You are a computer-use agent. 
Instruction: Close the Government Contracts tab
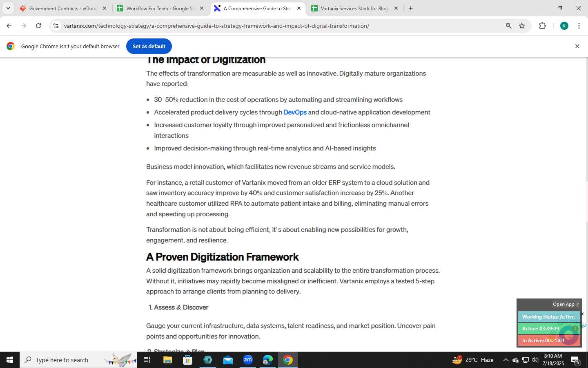click(105, 8)
